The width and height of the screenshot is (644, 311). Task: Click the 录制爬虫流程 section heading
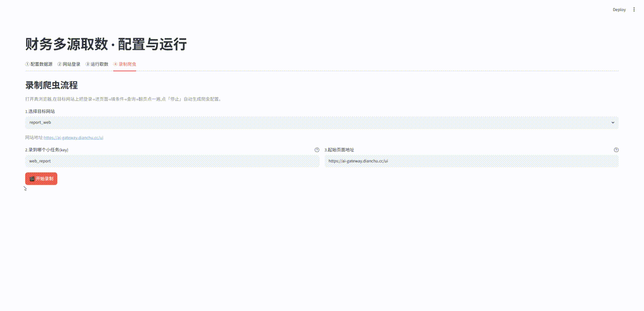(51, 85)
